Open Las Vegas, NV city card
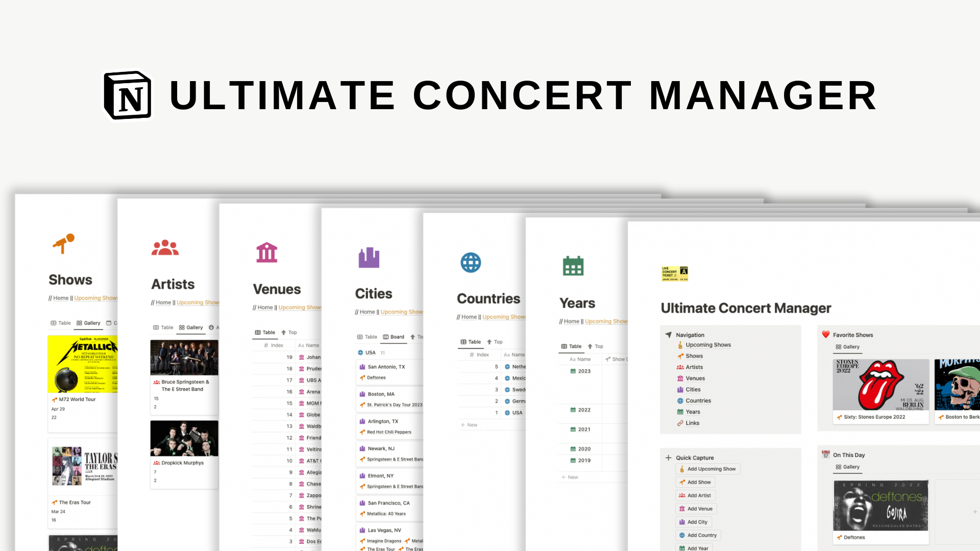This screenshot has height=551, width=980. coord(389,537)
